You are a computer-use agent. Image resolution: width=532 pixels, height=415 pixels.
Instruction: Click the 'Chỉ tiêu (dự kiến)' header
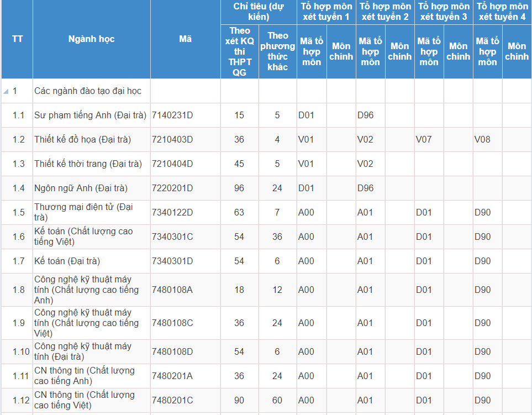click(258, 12)
